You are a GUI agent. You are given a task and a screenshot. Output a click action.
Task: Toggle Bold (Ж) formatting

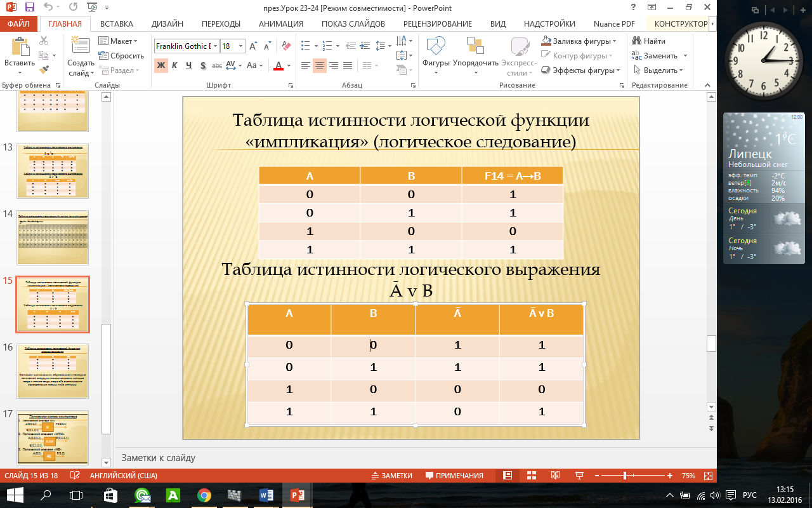(x=161, y=65)
